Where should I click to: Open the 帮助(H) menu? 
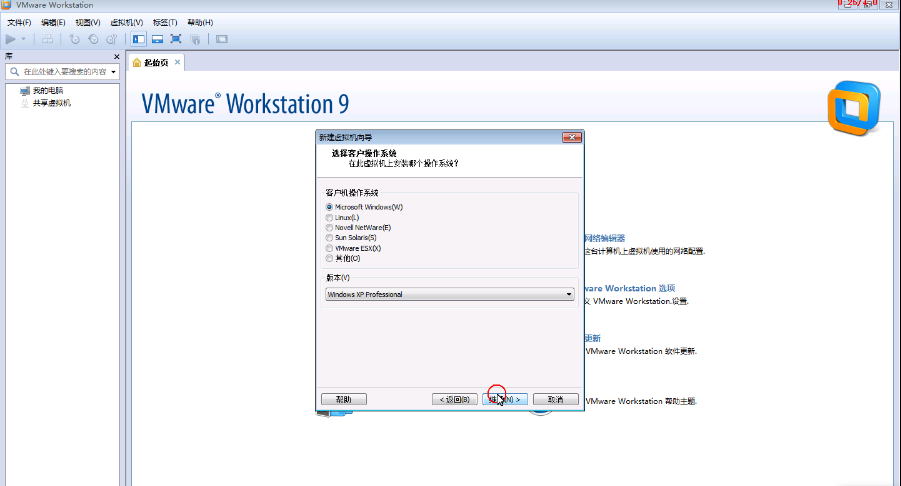pyautogui.click(x=200, y=22)
